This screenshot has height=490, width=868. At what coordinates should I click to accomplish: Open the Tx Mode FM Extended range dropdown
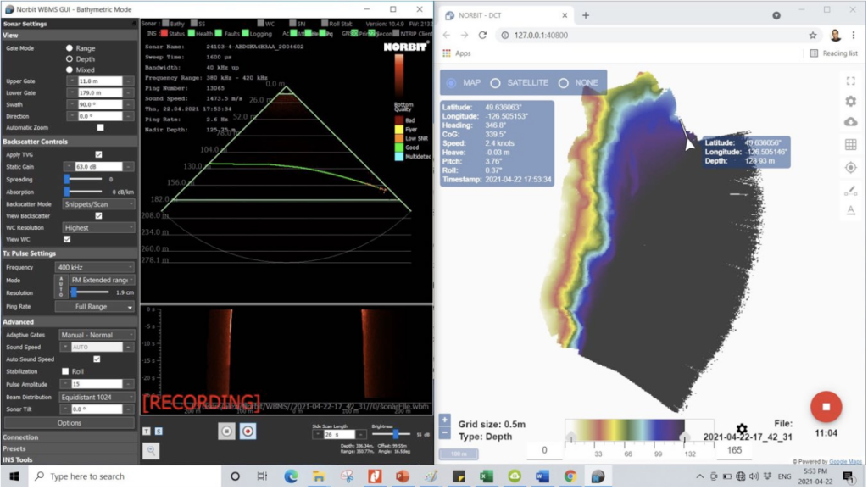(102, 280)
